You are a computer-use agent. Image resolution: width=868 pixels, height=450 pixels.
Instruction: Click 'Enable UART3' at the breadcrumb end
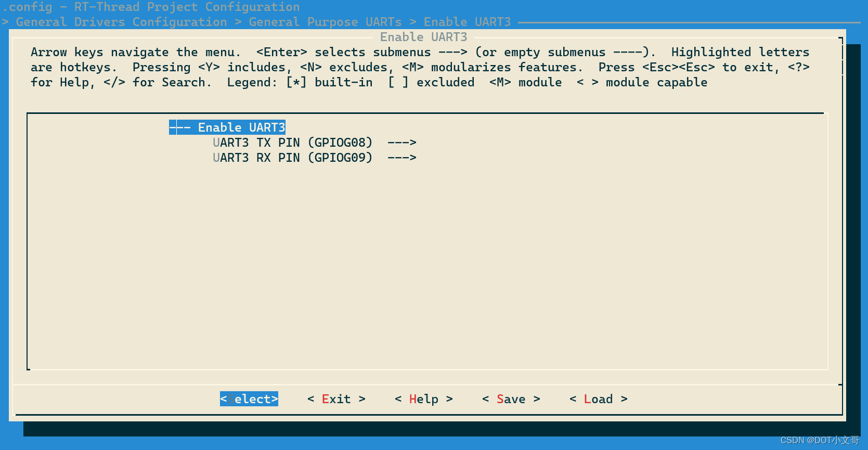tap(468, 22)
